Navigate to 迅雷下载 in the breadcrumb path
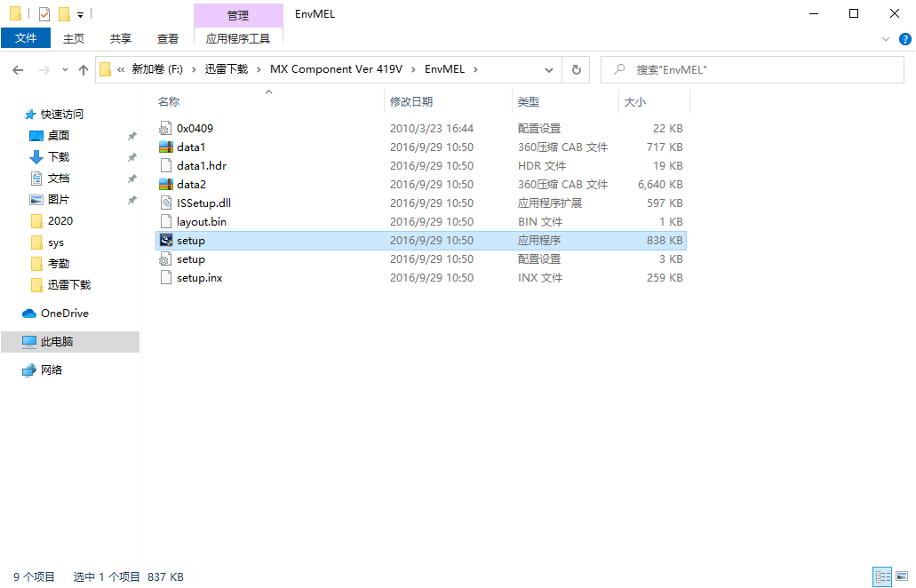The height and width of the screenshot is (588, 916). point(227,69)
